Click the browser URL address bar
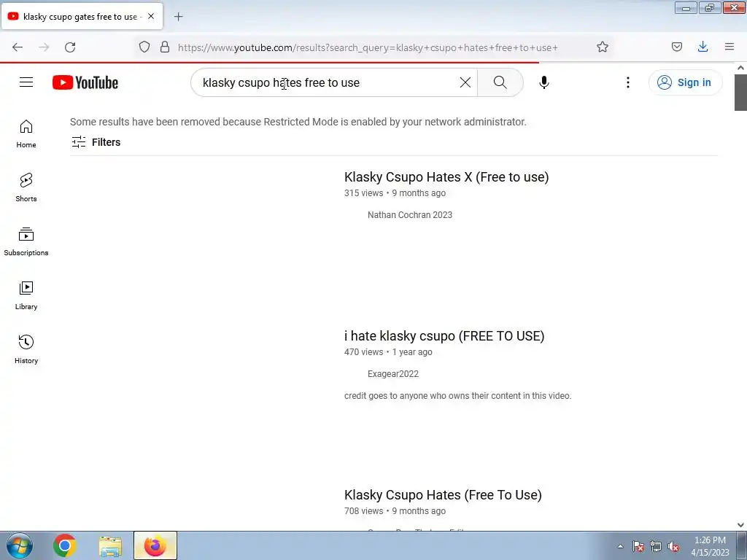 pos(368,47)
